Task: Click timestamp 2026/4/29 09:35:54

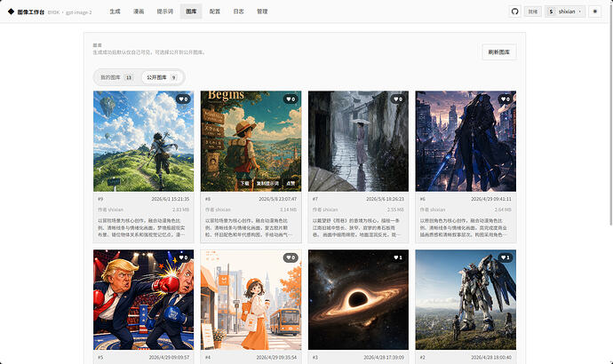Action: click(276, 358)
